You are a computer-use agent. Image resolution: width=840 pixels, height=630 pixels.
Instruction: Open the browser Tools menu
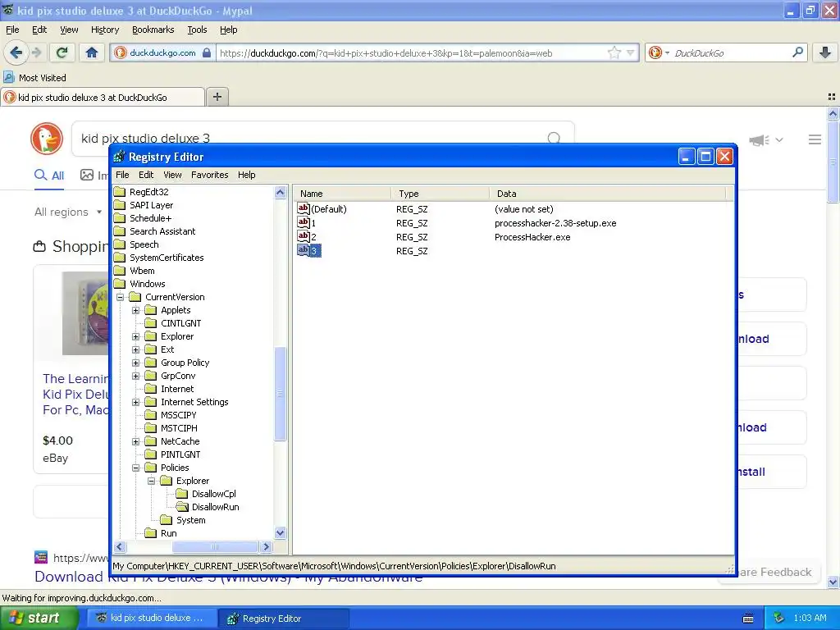[x=197, y=30]
